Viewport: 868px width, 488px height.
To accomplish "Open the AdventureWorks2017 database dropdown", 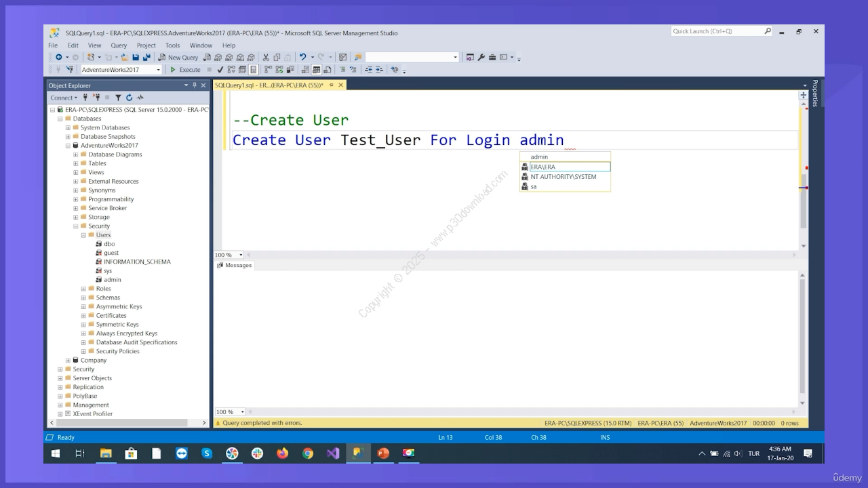I will click(x=159, y=70).
